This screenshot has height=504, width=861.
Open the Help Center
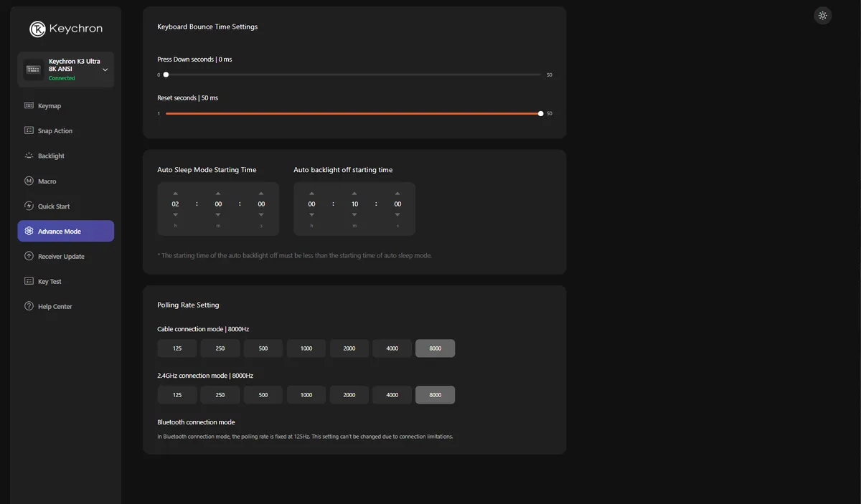65,306
